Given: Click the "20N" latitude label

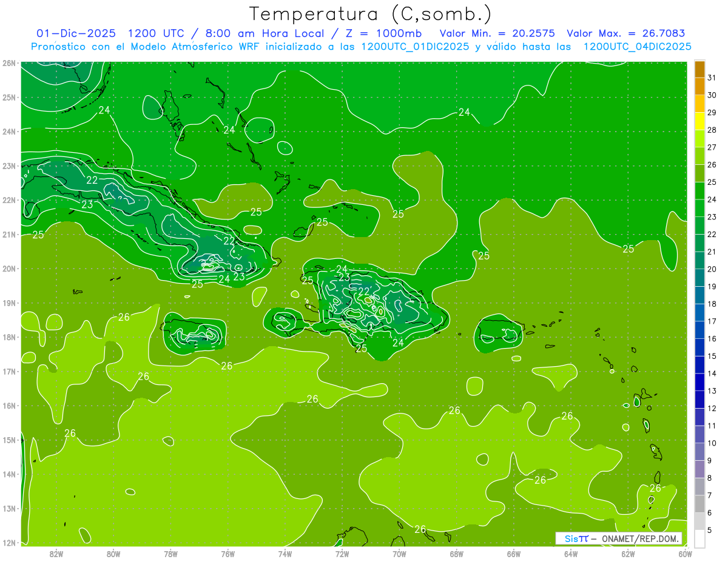Looking at the screenshot, I should [x=9, y=269].
